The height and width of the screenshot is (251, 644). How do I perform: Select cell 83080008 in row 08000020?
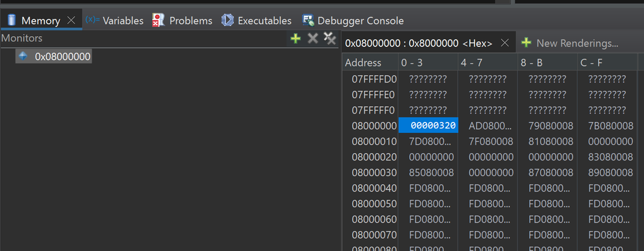607,157
